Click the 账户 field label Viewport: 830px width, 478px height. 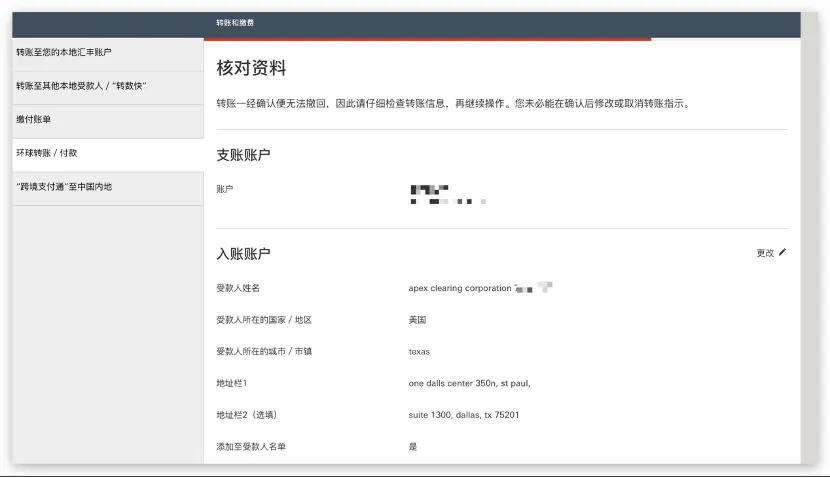224,189
